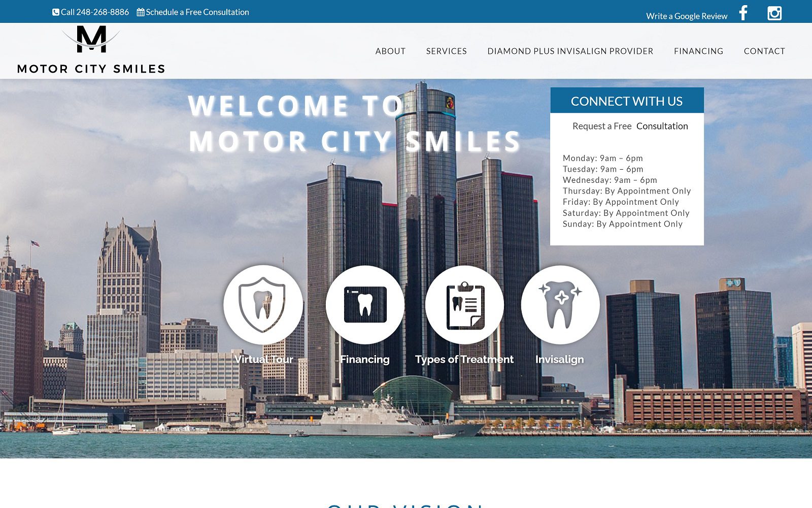Click the phone icon beside Call 248-268-8886
This screenshot has height=508, width=812.
click(x=56, y=12)
